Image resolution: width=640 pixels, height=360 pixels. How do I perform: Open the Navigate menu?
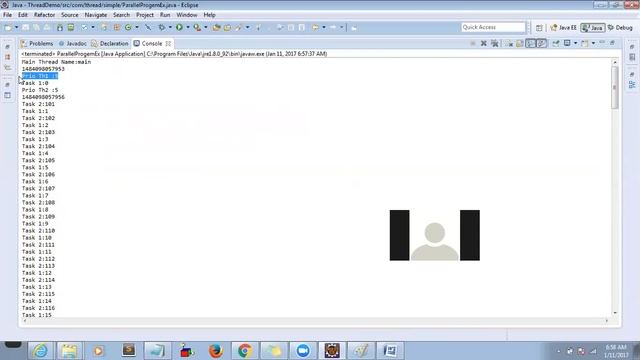pos(96,15)
